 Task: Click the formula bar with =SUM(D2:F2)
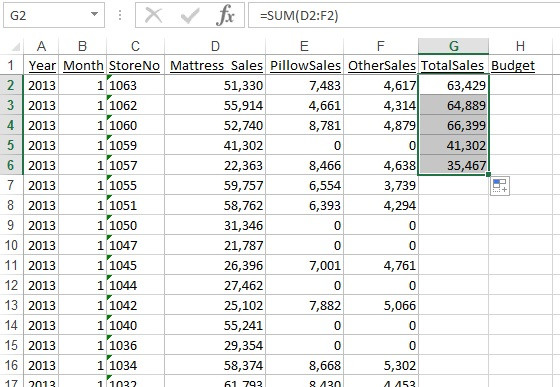click(x=404, y=15)
